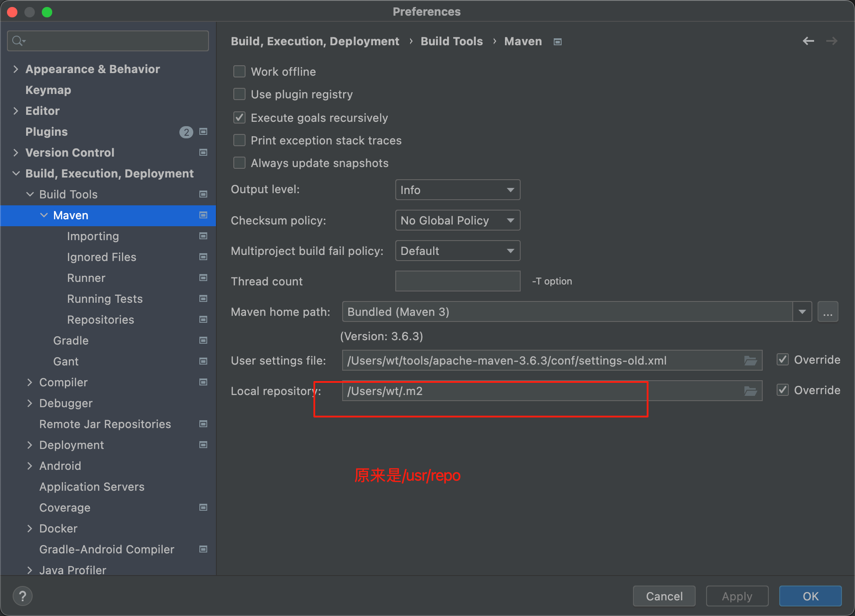This screenshot has width=855, height=616.
Task: Click the Cancel button
Action: click(x=664, y=596)
